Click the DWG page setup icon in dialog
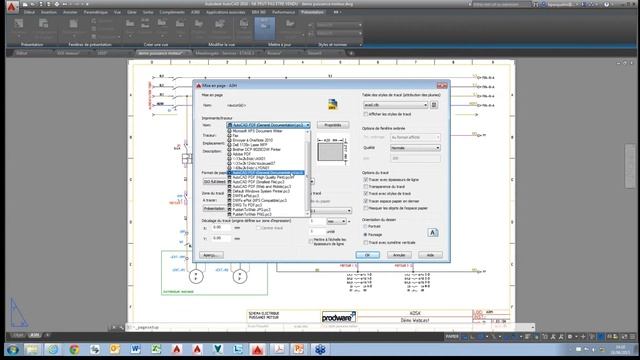 [x=333, y=104]
